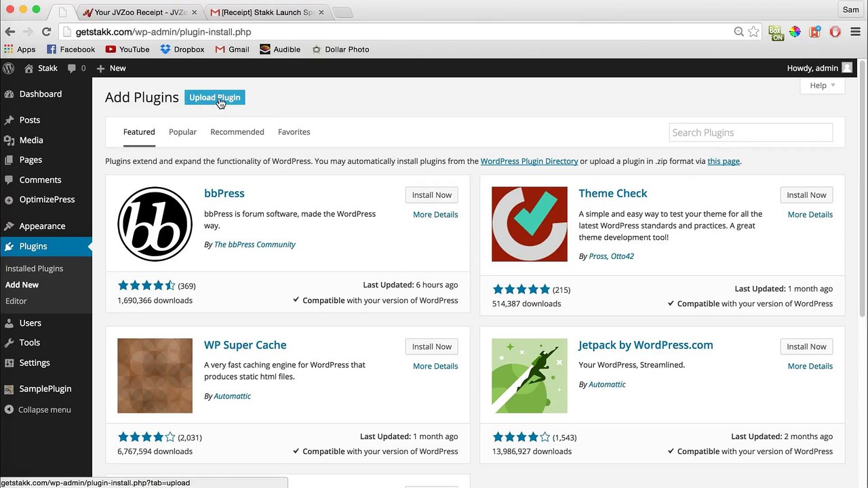Image resolution: width=868 pixels, height=488 pixels.
Task: Click the browser back arrow
Action: point(10,32)
